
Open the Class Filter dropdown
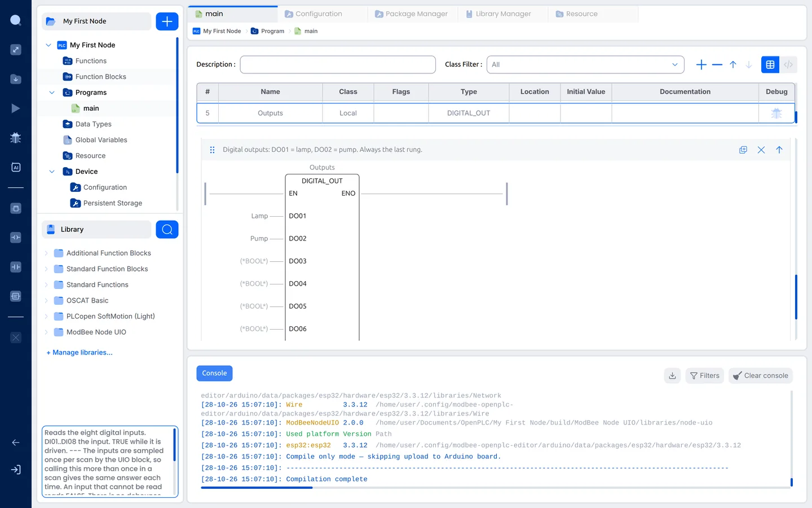(585, 65)
